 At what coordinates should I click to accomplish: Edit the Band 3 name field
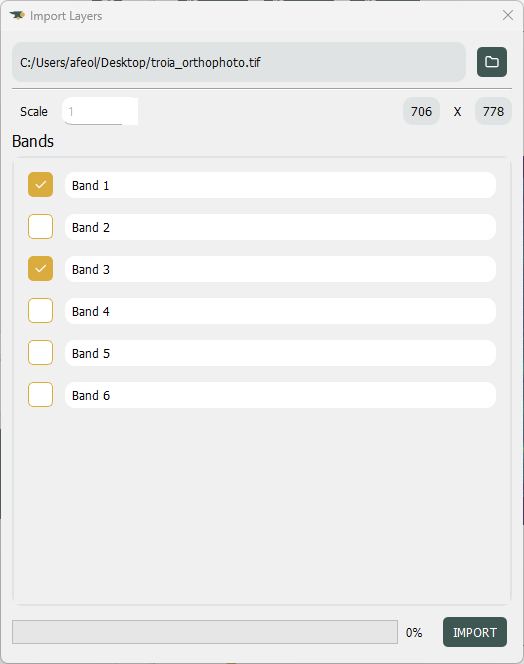tap(280, 269)
